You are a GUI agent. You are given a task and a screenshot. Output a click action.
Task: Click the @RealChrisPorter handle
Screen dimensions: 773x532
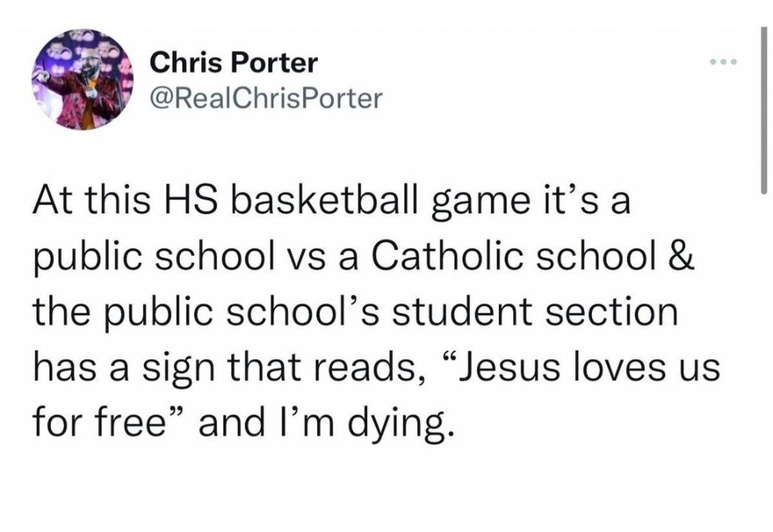click(265, 97)
